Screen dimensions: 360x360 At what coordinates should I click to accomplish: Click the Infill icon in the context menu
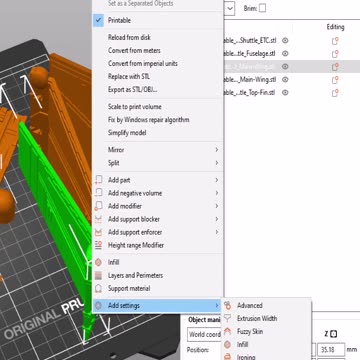[x=98, y=263]
